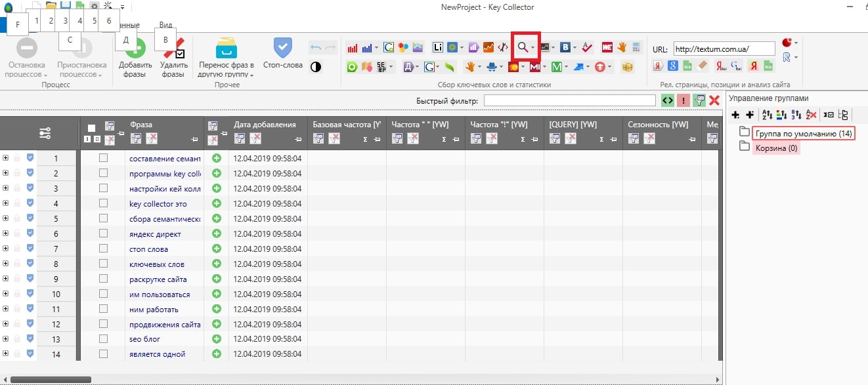Click the VK (B) icon
868x385 pixels.
[x=565, y=47]
